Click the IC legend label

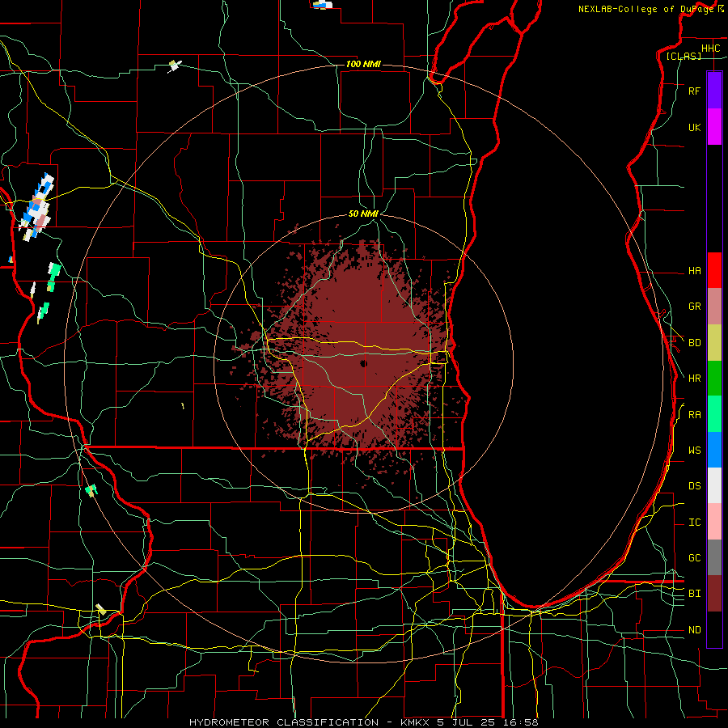click(694, 522)
